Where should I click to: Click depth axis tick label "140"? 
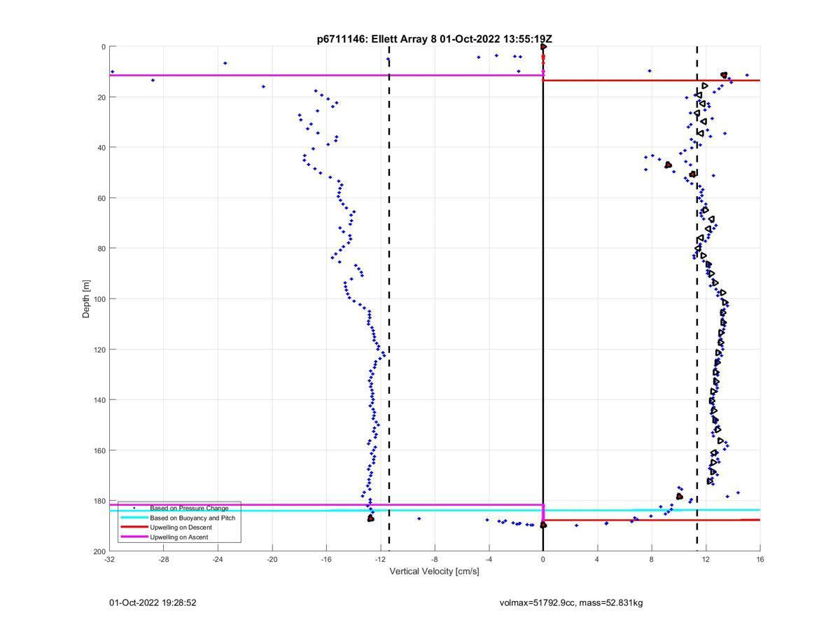99,400
